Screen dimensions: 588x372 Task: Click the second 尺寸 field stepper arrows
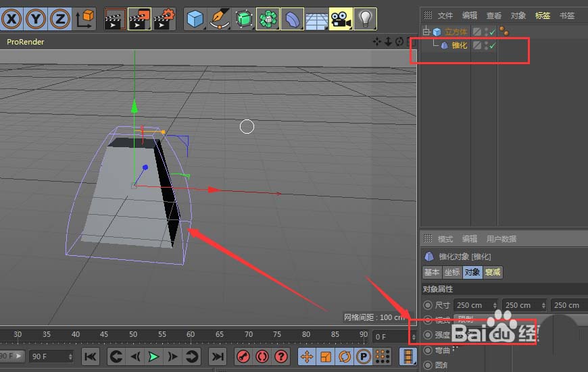click(x=543, y=305)
